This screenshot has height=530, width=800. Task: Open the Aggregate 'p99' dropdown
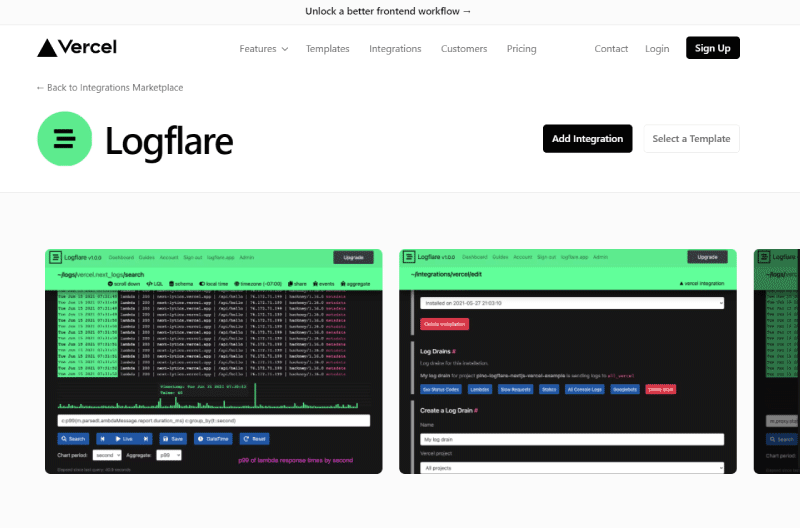(168, 455)
